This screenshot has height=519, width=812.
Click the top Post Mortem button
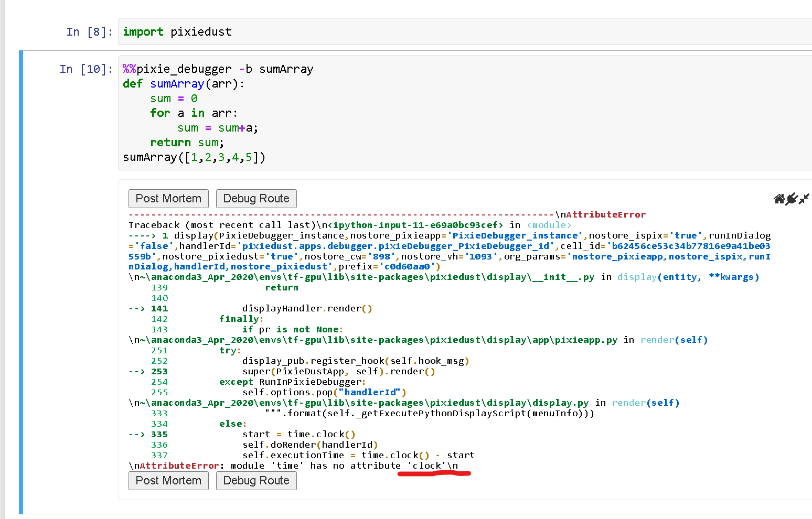[168, 198]
